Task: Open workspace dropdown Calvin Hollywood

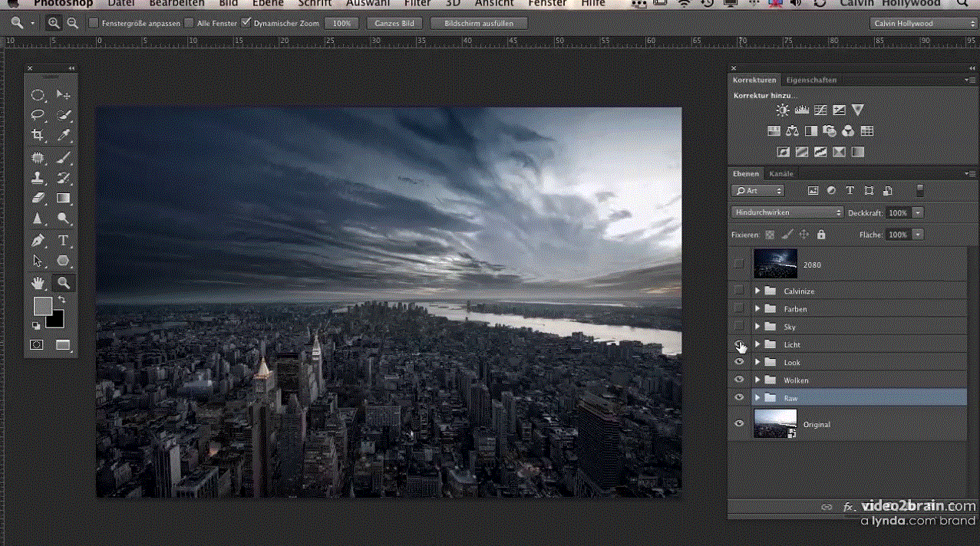Action: pyautogui.click(x=923, y=23)
